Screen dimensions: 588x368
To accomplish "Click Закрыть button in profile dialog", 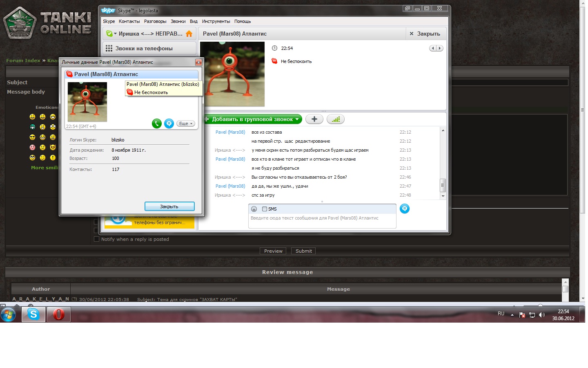I will 169,206.
